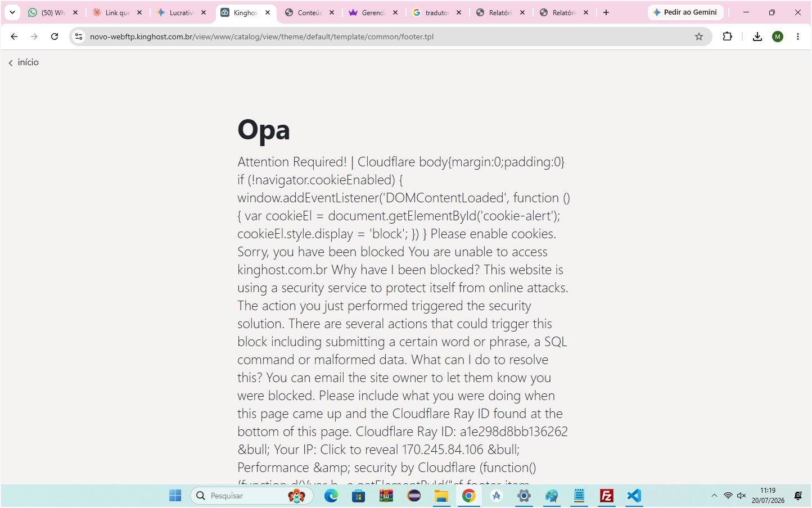Open Paint from the taskbar
The width and height of the screenshot is (812, 508).
(552, 496)
